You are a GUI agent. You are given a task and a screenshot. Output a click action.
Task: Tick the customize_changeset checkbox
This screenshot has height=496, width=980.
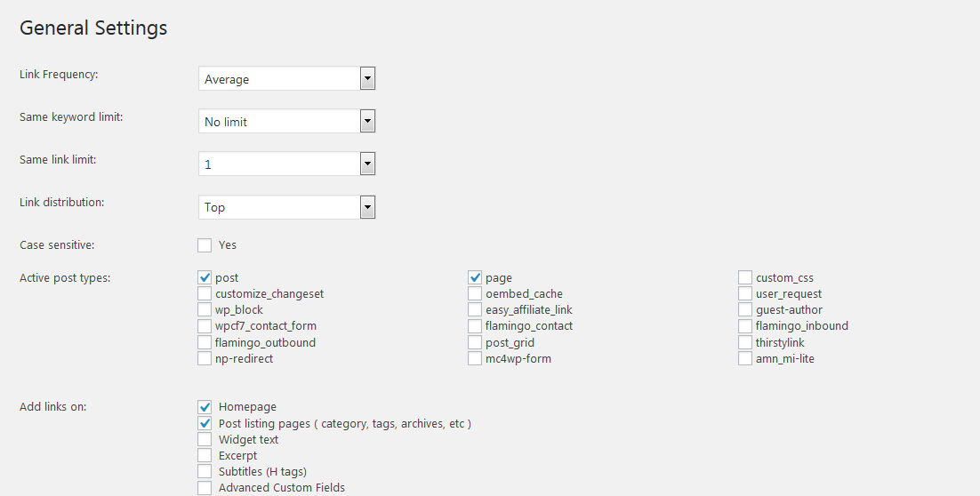coord(205,294)
